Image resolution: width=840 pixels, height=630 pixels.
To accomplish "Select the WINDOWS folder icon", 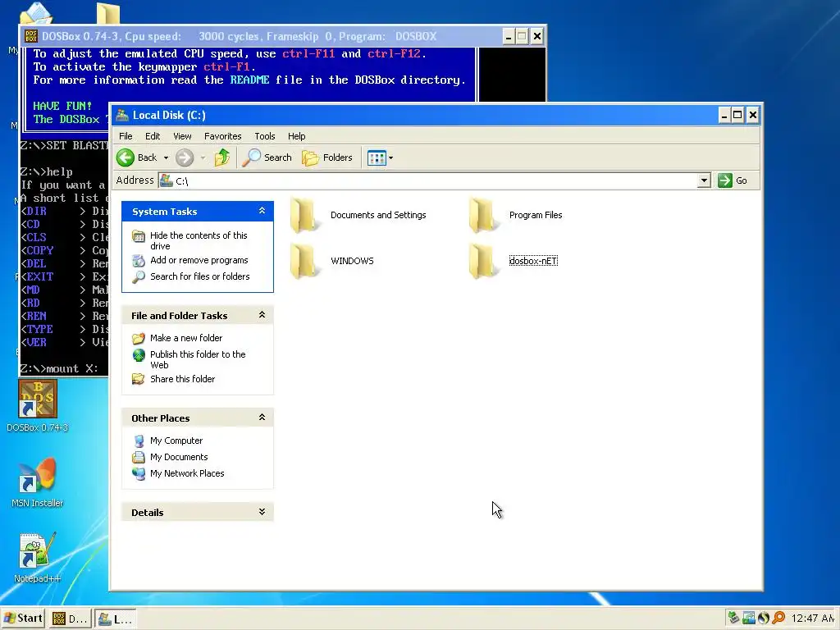I will [x=305, y=261].
